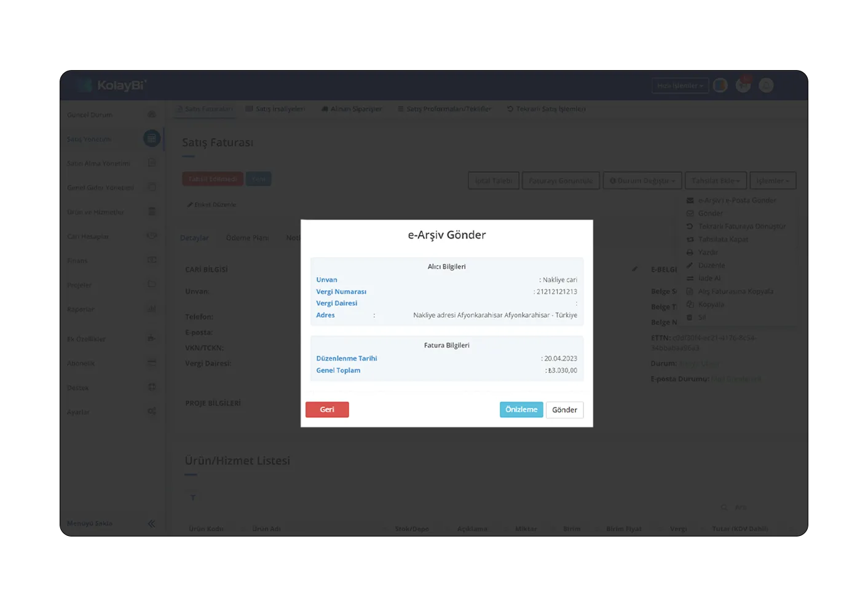
Task: Click the Unvan value Nakliye cari
Action: (x=560, y=280)
